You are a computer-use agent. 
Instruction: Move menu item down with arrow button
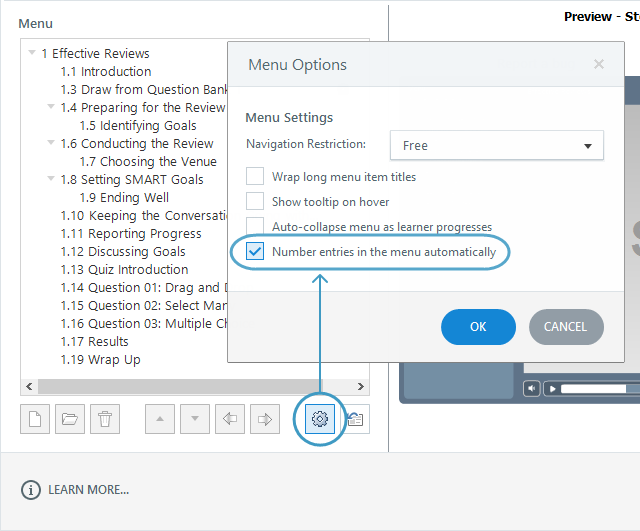[x=195, y=419]
